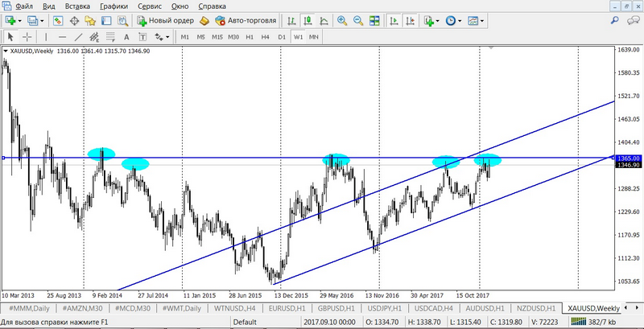The height and width of the screenshot is (329, 644).
Task: Open the Market Watch window icon
Action: tap(58, 20)
